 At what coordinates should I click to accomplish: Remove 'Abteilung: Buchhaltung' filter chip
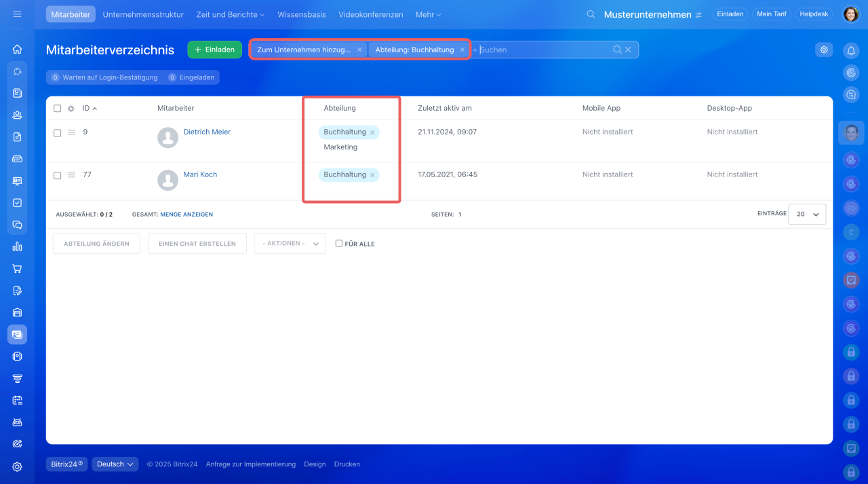[462, 50]
